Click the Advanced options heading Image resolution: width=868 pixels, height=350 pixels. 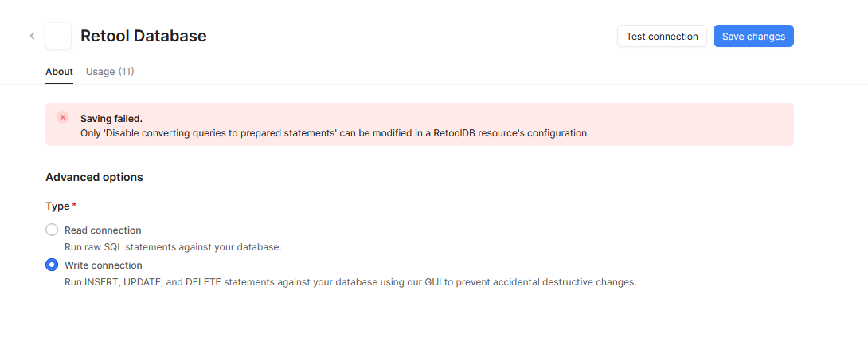click(94, 177)
